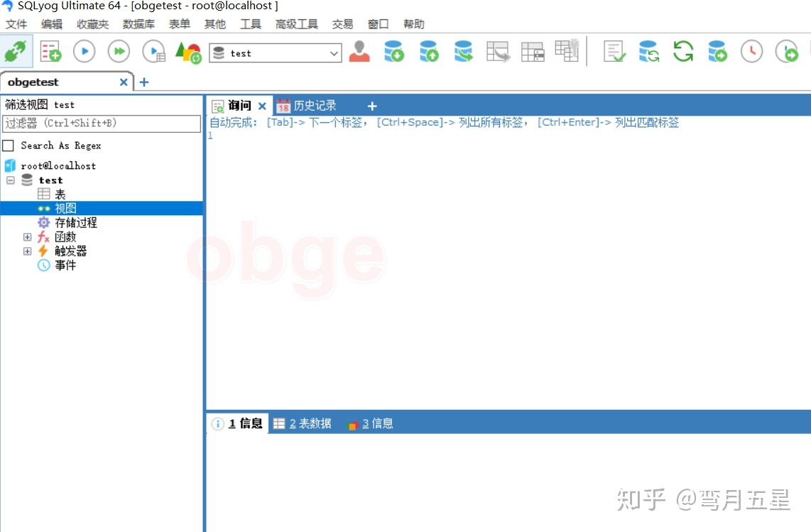Click the execute and edit result icon
Viewport: 811px width, 532px height.
coord(154,51)
